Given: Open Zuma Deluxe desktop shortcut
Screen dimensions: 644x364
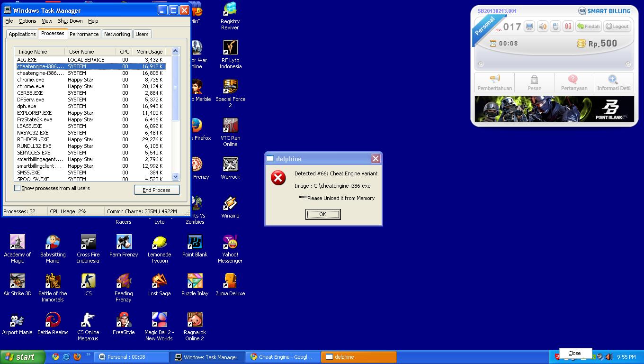Looking at the screenshot, I should (230, 285).
